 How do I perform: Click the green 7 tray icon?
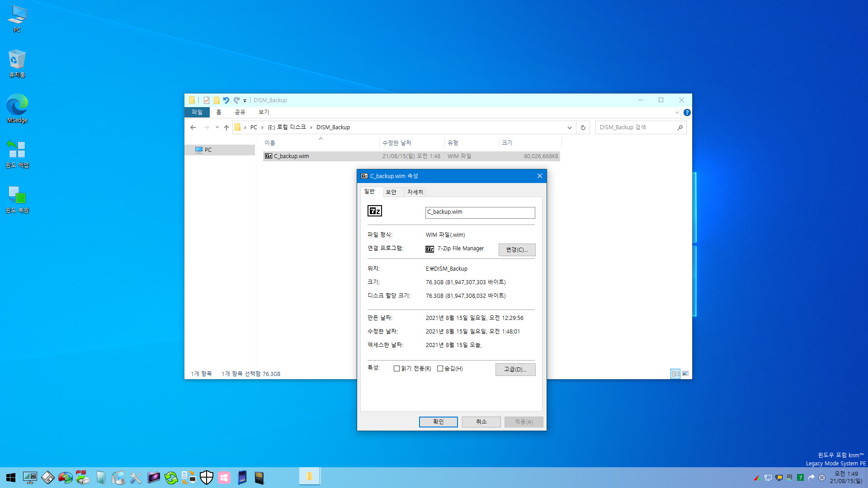800,478
